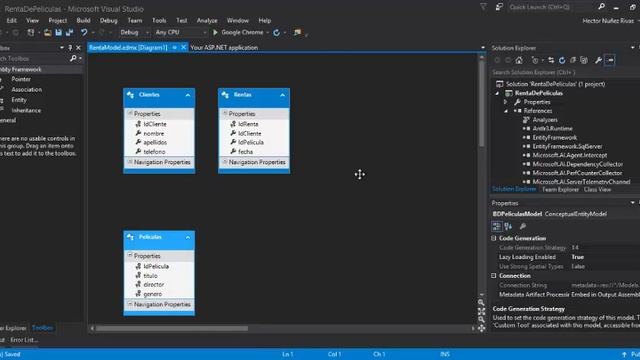Click the Quick Launch search magnifier icon
The height and width of the screenshot is (360, 640).
(x=601, y=7)
